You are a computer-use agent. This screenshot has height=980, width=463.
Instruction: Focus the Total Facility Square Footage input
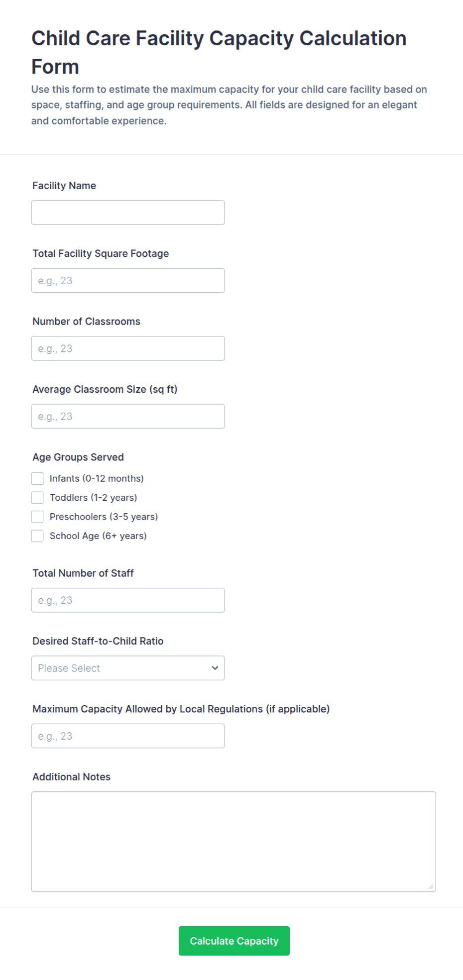click(128, 280)
